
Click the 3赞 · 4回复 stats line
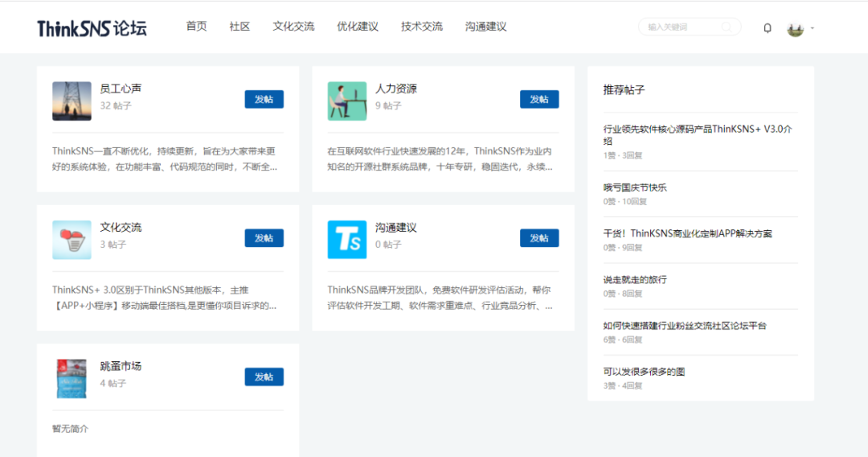(623, 385)
